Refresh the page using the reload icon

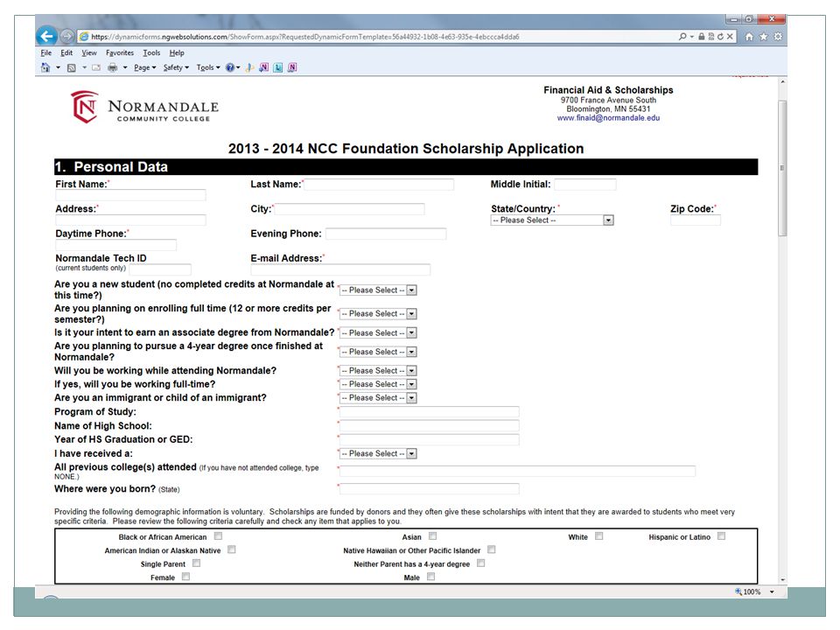pos(720,37)
